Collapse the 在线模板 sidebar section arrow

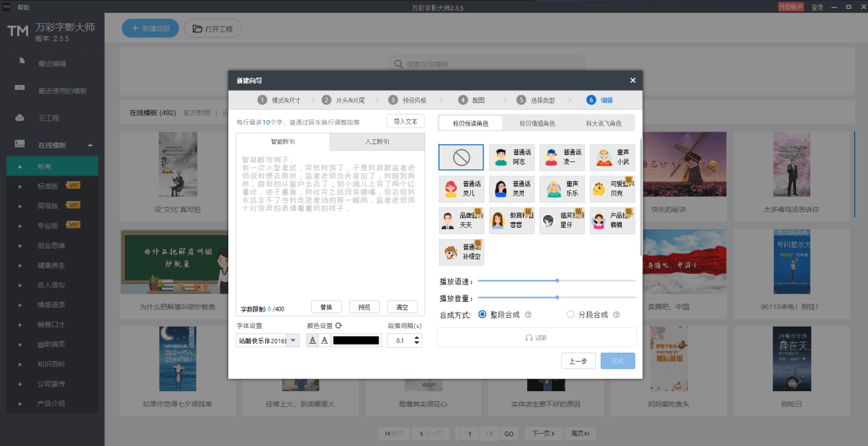tap(90, 145)
